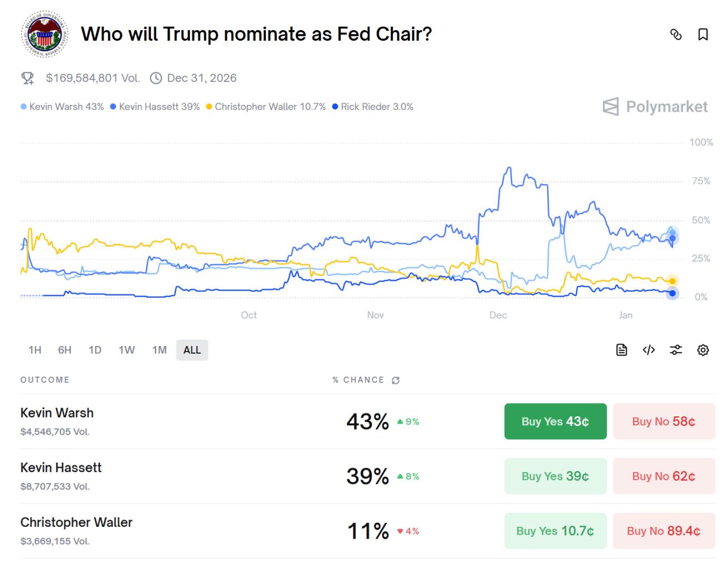Image resolution: width=728 pixels, height=562 pixels.
Task: Open chart display settings with the sliders icon
Action: 676,350
